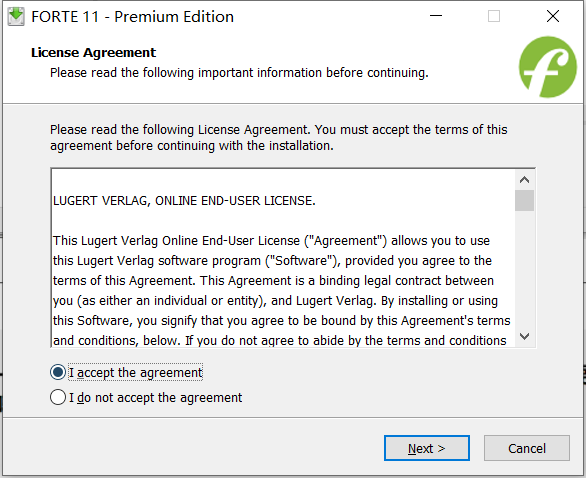Click the license scrollbar up arrow
The image size is (586, 478).
pyautogui.click(x=524, y=180)
